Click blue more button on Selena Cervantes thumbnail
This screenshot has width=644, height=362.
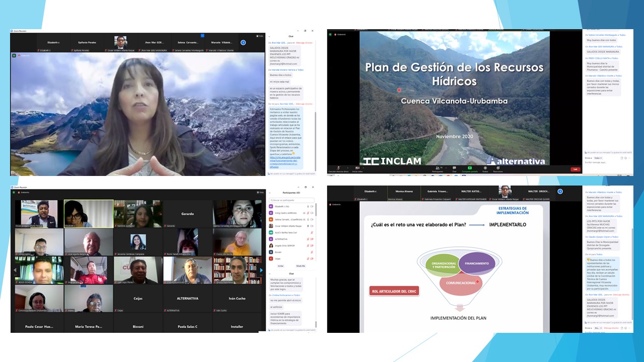[x=202, y=36]
